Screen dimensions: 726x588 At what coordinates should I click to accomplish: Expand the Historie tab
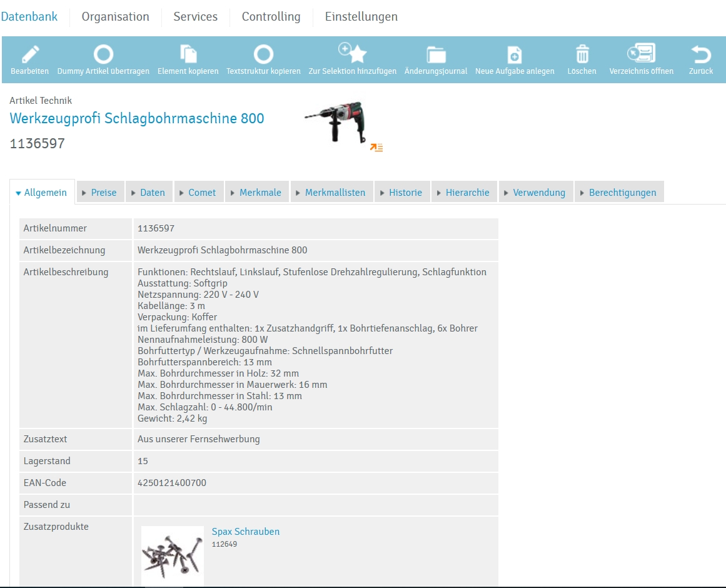pyautogui.click(x=402, y=193)
